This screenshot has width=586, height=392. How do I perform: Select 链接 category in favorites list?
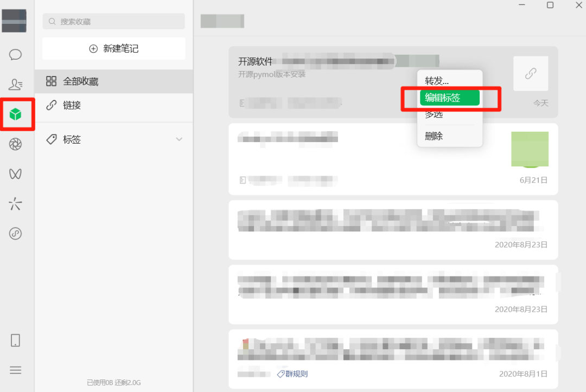coord(113,105)
